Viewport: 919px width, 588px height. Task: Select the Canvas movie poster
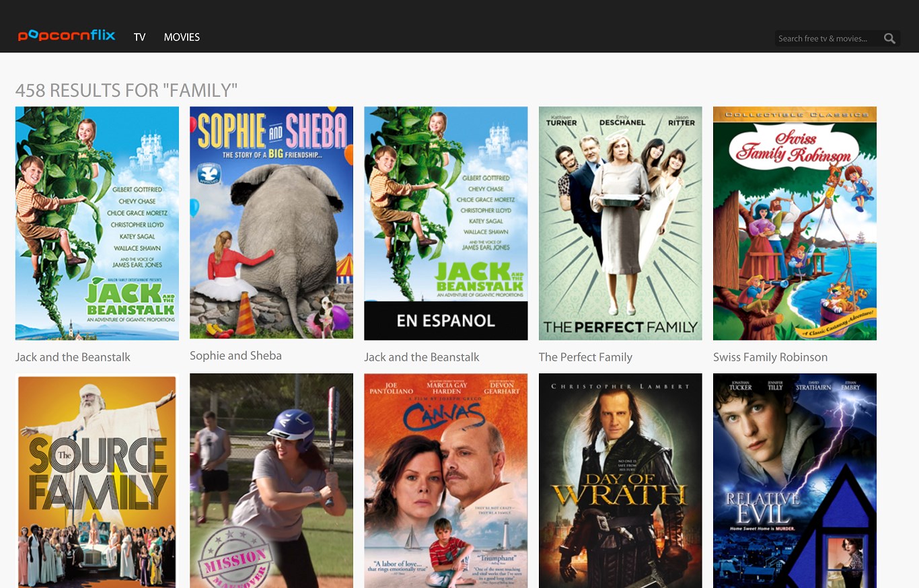[445, 480]
